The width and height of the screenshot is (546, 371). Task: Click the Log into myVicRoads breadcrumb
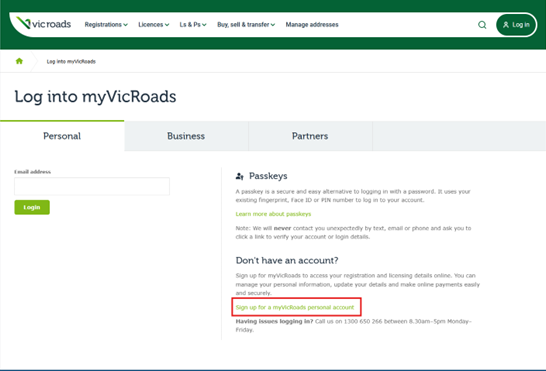click(x=71, y=62)
